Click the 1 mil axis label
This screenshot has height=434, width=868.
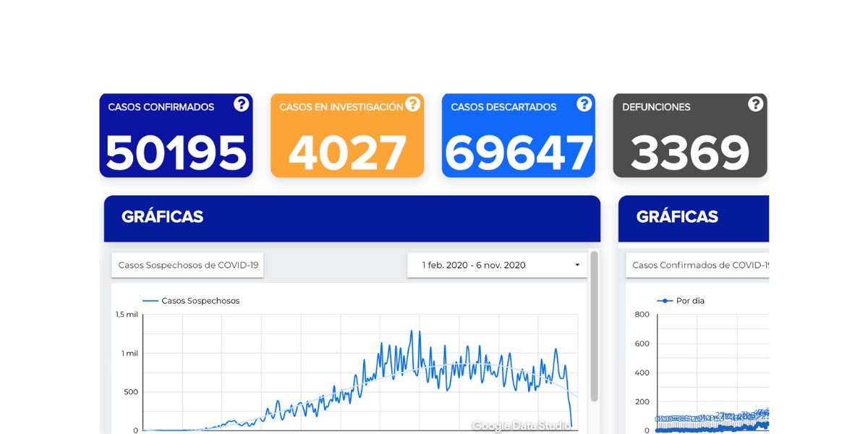(129, 353)
